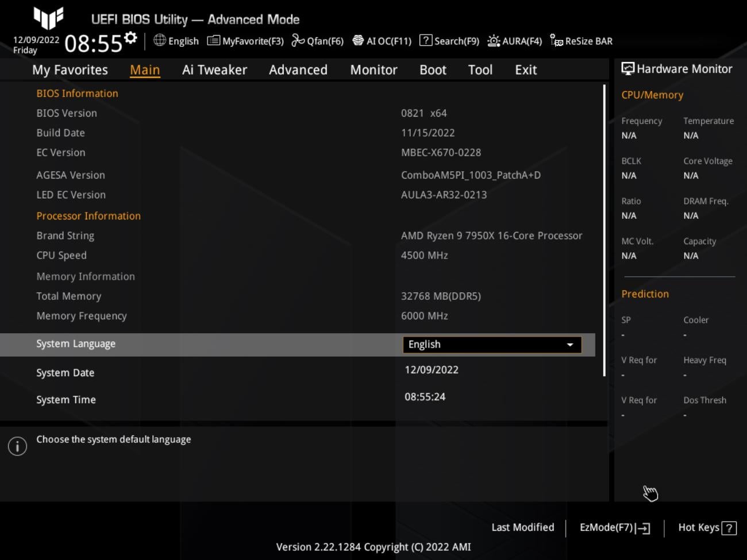Click the main panel vertical scrollbar
The width and height of the screenshot is (747, 560).
click(x=604, y=231)
